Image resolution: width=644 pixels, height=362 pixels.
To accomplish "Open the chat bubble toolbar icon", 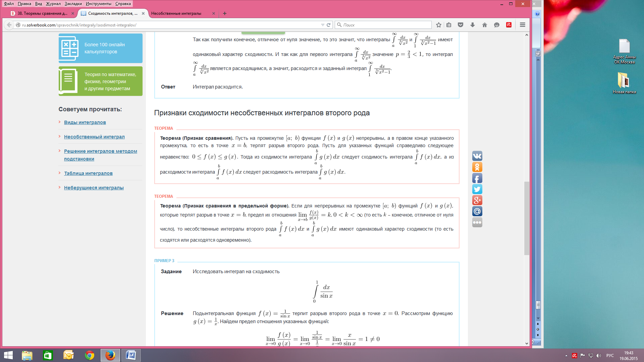I will [x=497, y=25].
